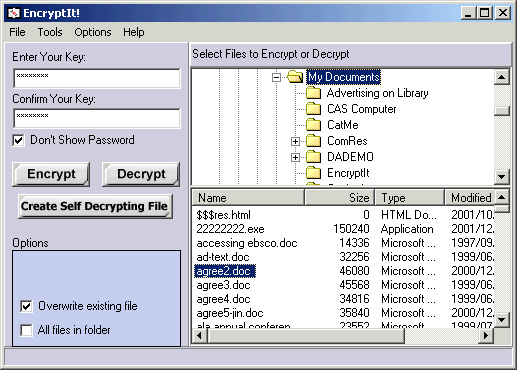Select file agree5-jin.doc

(x=230, y=313)
